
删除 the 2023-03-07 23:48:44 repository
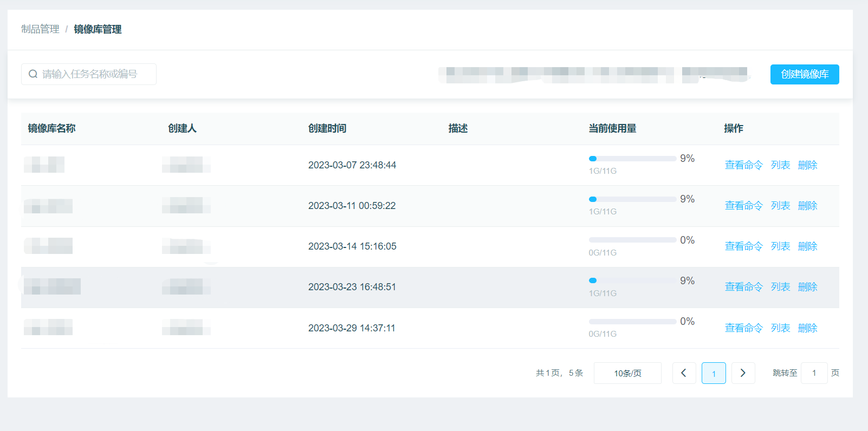click(x=807, y=165)
